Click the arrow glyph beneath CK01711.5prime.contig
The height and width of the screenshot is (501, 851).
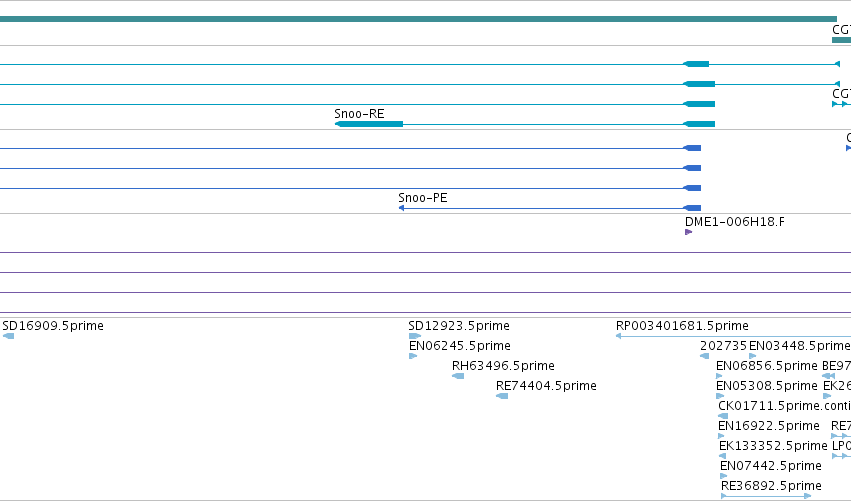click(723, 416)
